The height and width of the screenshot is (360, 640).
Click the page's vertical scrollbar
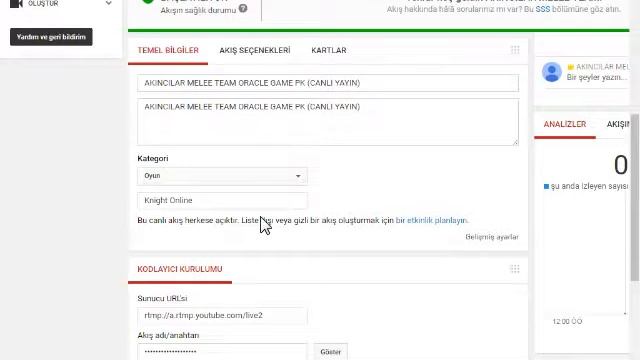pos(635,198)
